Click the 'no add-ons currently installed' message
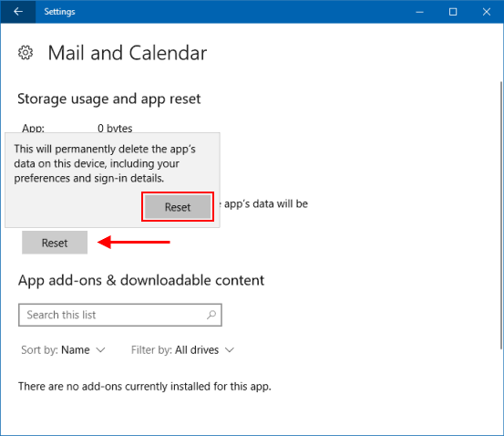Image resolution: width=504 pixels, height=436 pixels. (x=145, y=387)
